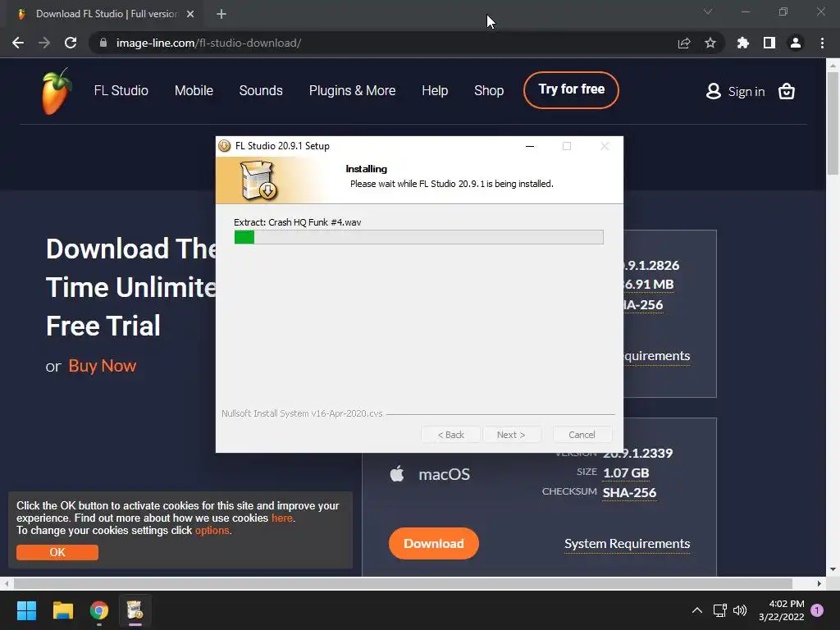Open the clock and date in taskbar
Viewport: 840px width, 630px height.
(x=782, y=610)
